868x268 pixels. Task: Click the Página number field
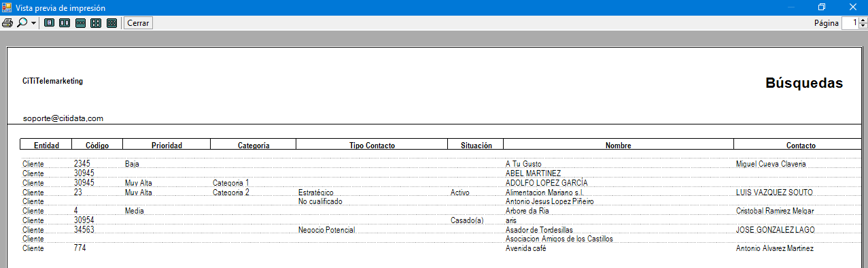[850, 22]
